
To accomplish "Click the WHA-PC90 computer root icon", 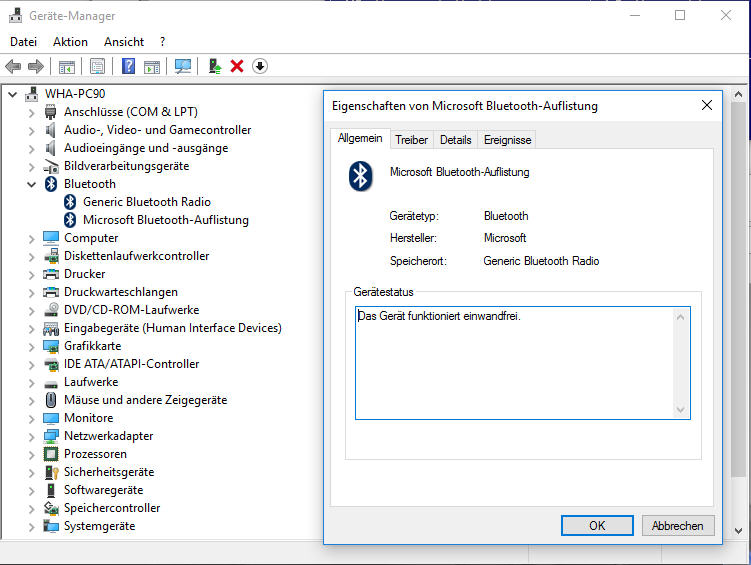I will click(x=32, y=94).
